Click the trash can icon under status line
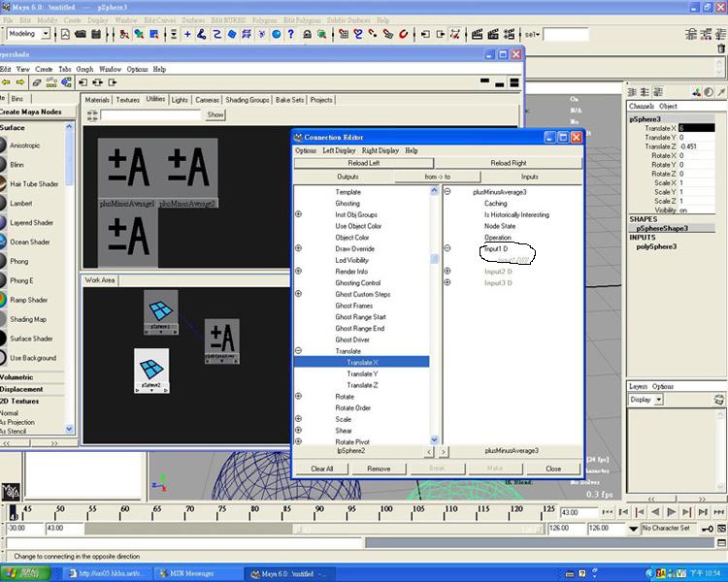The image size is (728, 582). click(720, 48)
